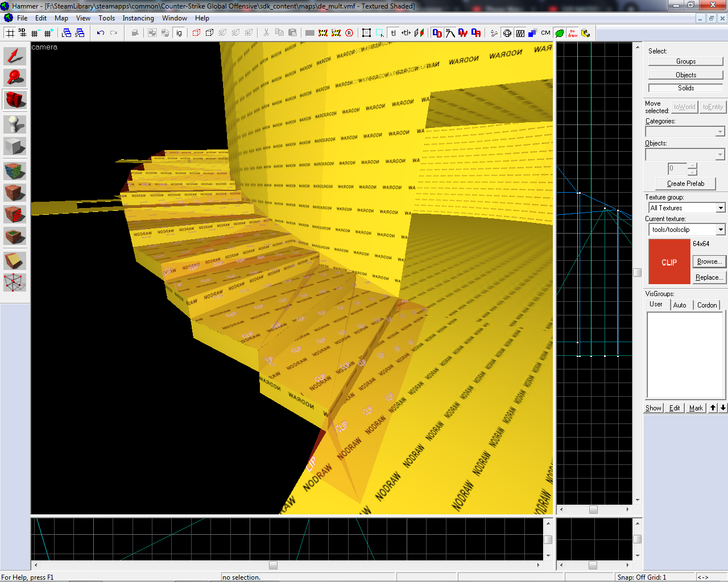Screen dimensions: 728x582
Task: Switch to the Auto VisGroups tab
Action: (680, 305)
